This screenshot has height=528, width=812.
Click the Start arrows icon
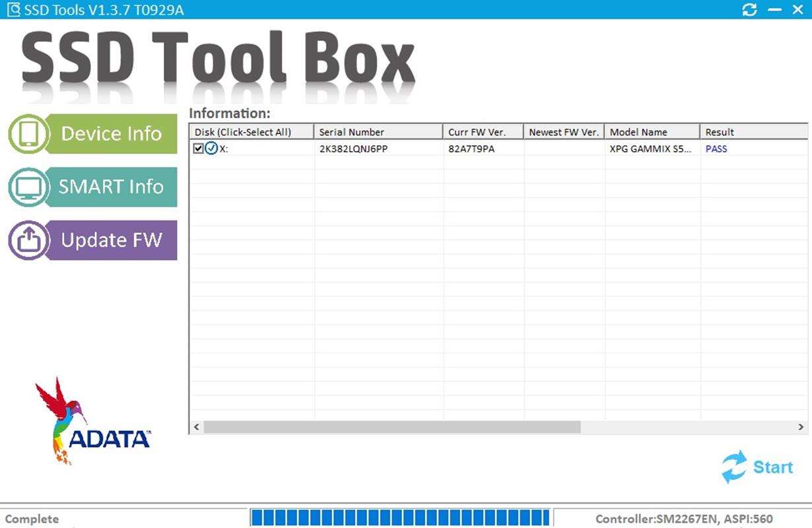(734, 467)
